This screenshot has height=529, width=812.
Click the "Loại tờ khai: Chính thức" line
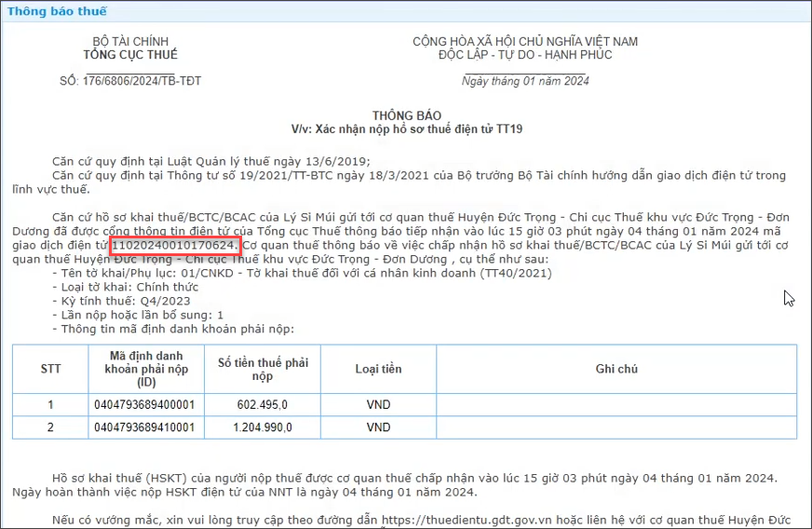click(x=125, y=287)
